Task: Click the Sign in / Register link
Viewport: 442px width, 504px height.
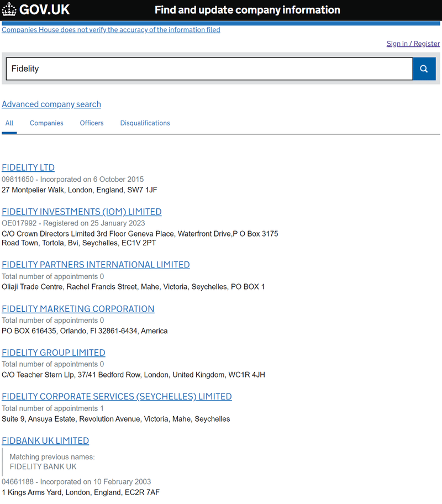Action: pyautogui.click(x=413, y=44)
